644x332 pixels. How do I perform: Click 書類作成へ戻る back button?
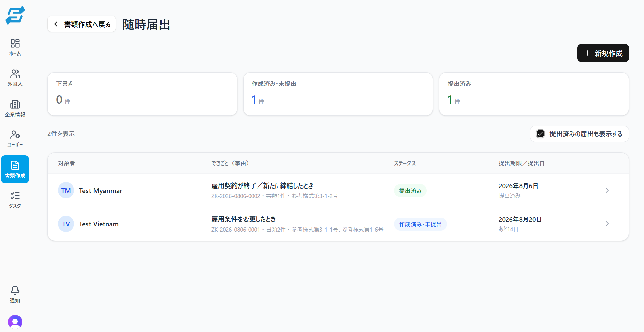pos(82,24)
